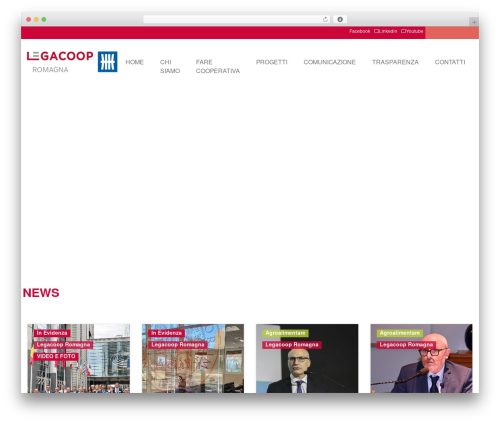
Task: Go to the HOME menu item
Action: [135, 62]
